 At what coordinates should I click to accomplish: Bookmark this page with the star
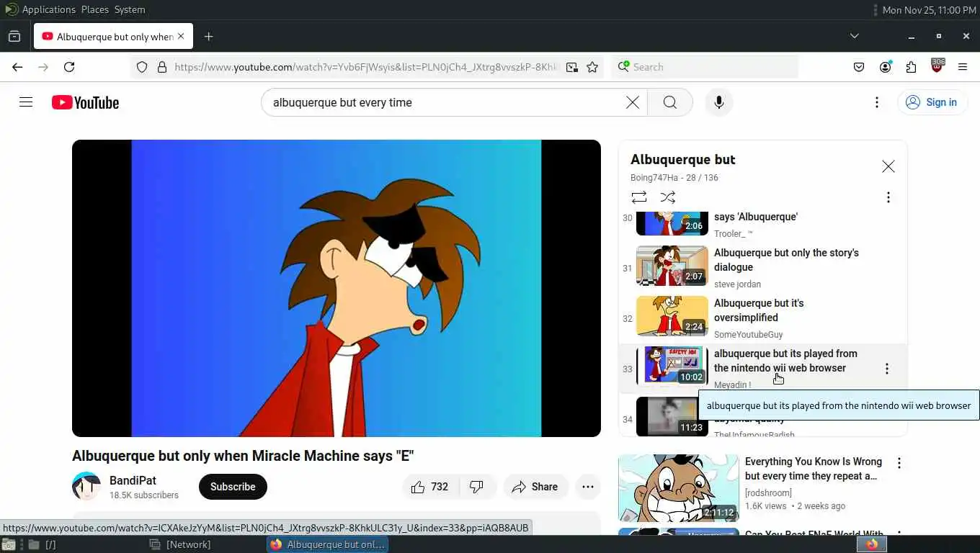coord(592,67)
